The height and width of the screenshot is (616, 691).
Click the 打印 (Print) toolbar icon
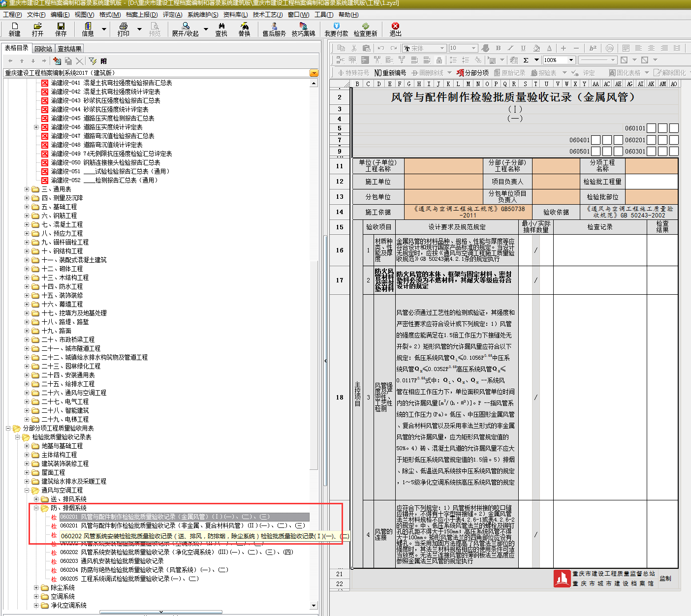(123, 29)
